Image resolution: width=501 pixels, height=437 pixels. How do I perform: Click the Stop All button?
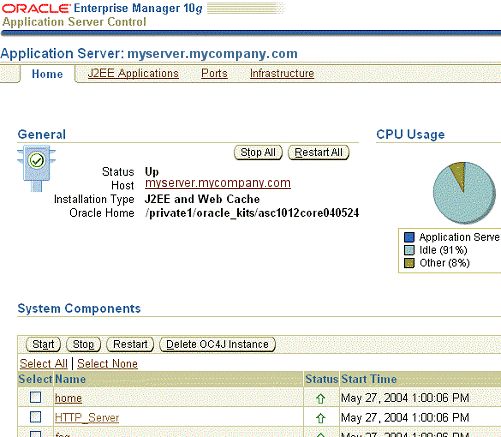[x=258, y=152]
